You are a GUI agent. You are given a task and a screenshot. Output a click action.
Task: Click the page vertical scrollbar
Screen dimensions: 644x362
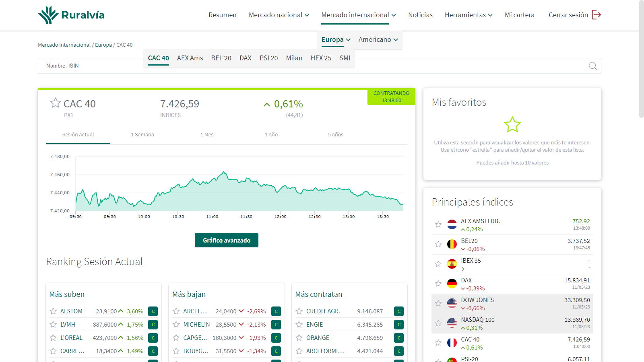(641, 60)
